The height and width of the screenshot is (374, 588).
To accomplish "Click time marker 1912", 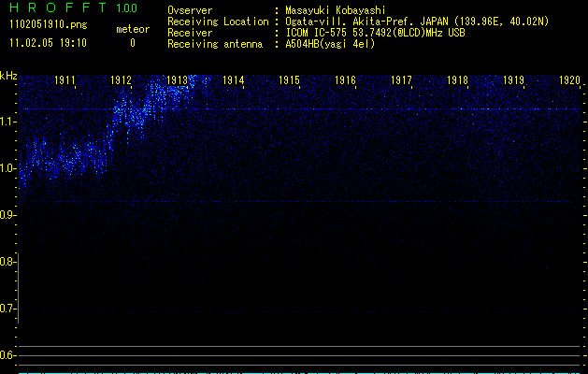I will pyautogui.click(x=122, y=79).
